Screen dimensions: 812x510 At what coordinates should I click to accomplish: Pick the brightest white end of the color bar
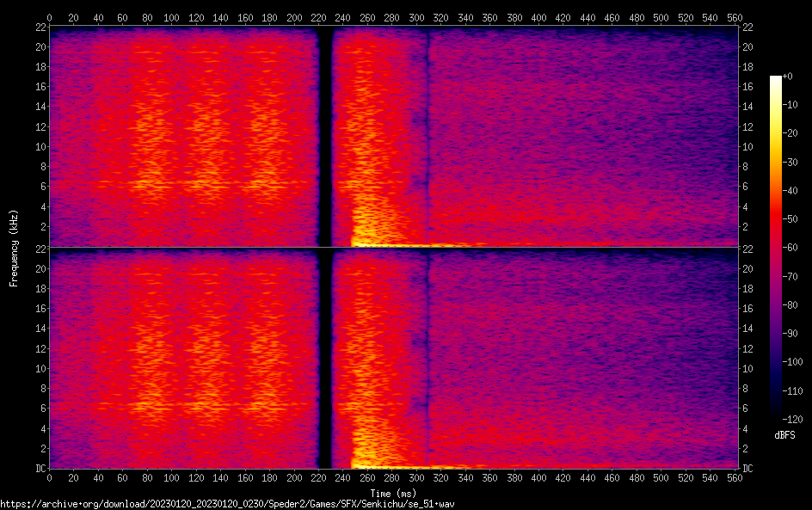[x=776, y=79]
